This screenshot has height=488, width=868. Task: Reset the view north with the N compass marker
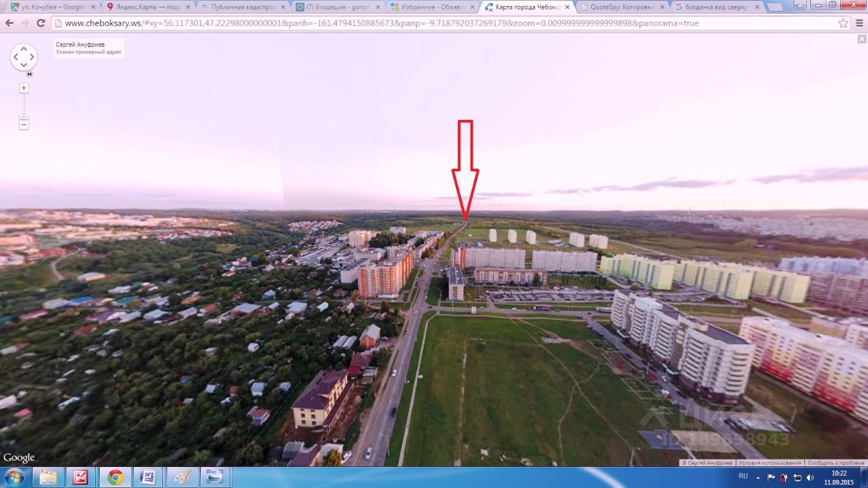[30, 74]
